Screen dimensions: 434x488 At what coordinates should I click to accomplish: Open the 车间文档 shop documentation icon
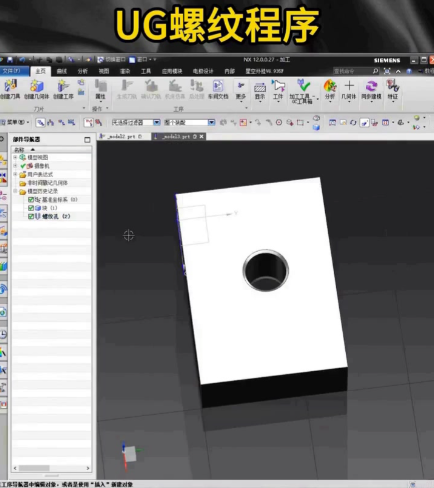click(218, 86)
